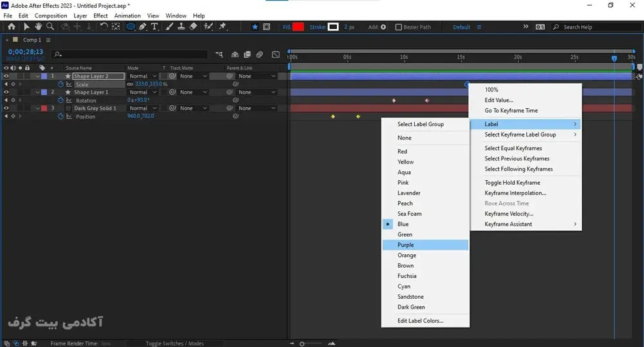Enable the Bezier Path checkbox

[398, 27]
